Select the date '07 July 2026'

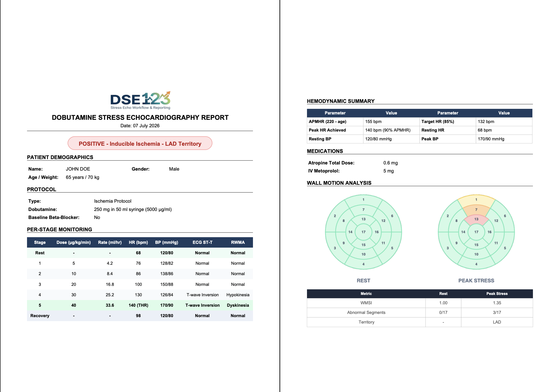tap(146, 126)
